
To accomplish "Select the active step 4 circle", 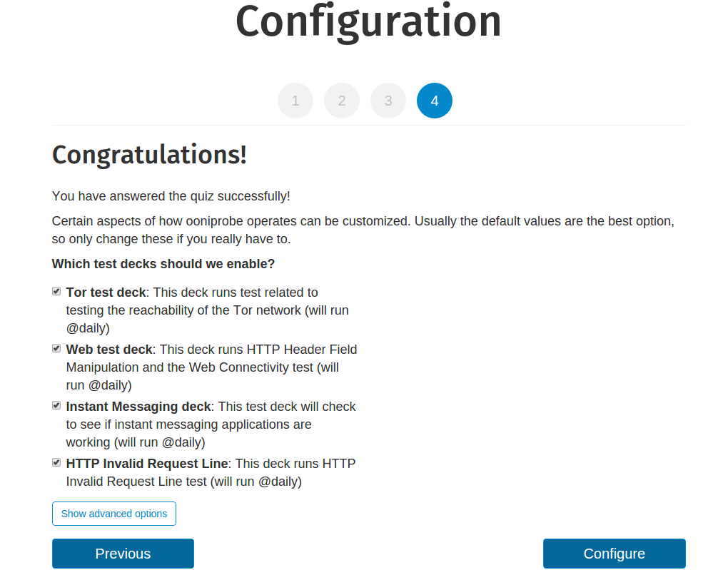I will pyautogui.click(x=435, y=101).
